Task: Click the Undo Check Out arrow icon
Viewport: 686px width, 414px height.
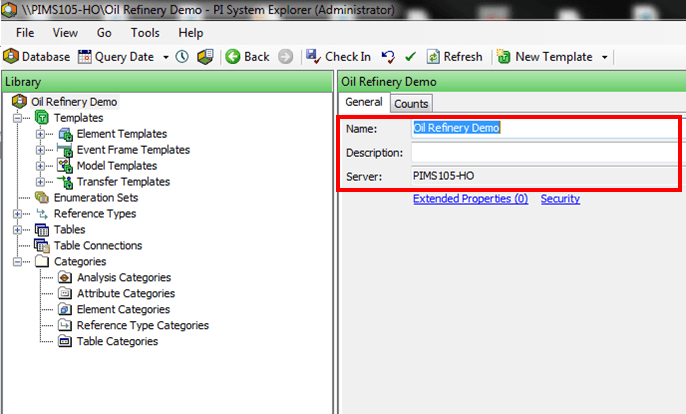Action: click(x=388, y=56)
